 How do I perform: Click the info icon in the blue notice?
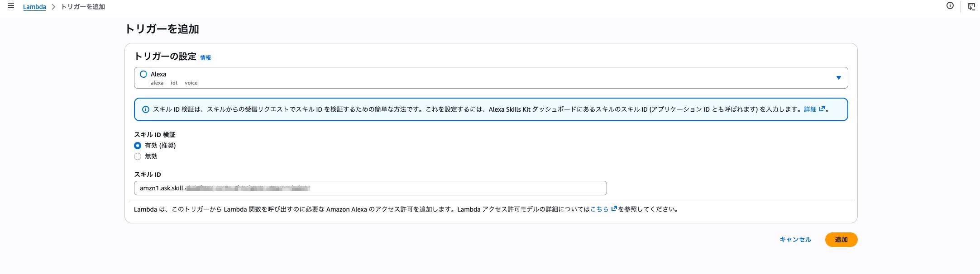tap(146, 109)
